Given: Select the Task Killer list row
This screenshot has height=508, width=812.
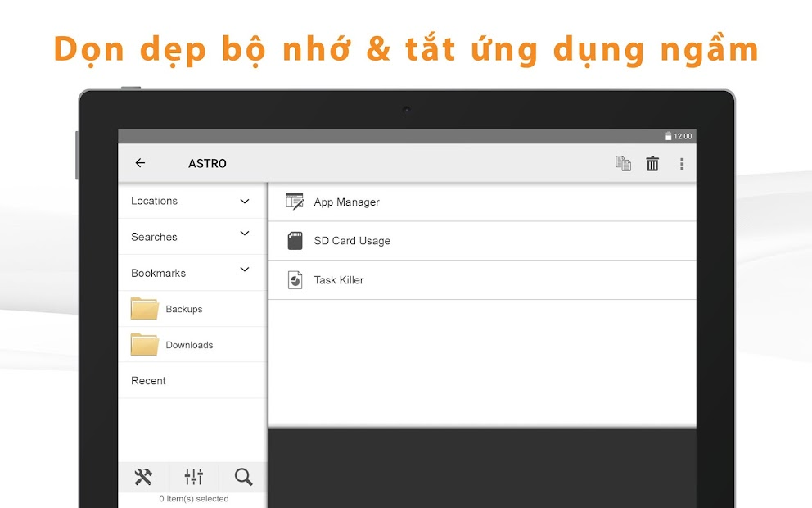Looking at the screenshot, I should (x=483, y=279).
